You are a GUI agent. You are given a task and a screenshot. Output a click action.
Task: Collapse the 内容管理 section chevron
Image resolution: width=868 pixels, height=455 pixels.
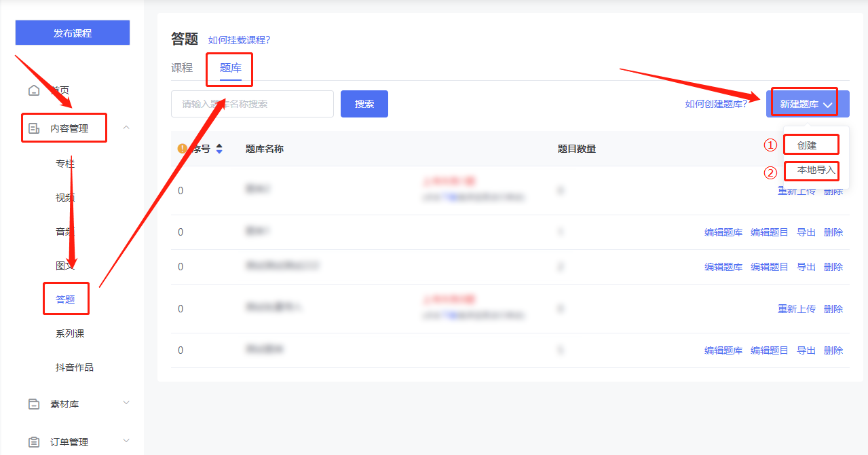coord(126,128)
